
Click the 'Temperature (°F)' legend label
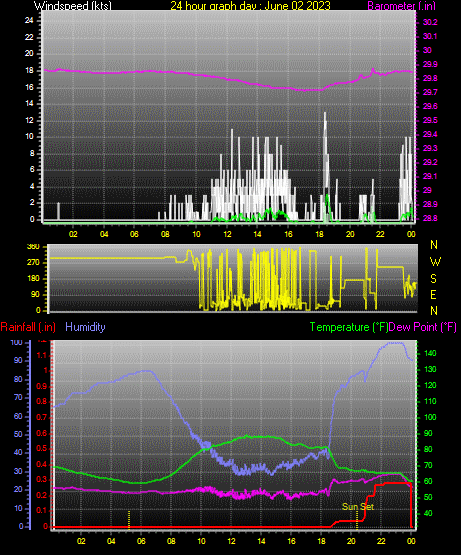tap(349, 327)
